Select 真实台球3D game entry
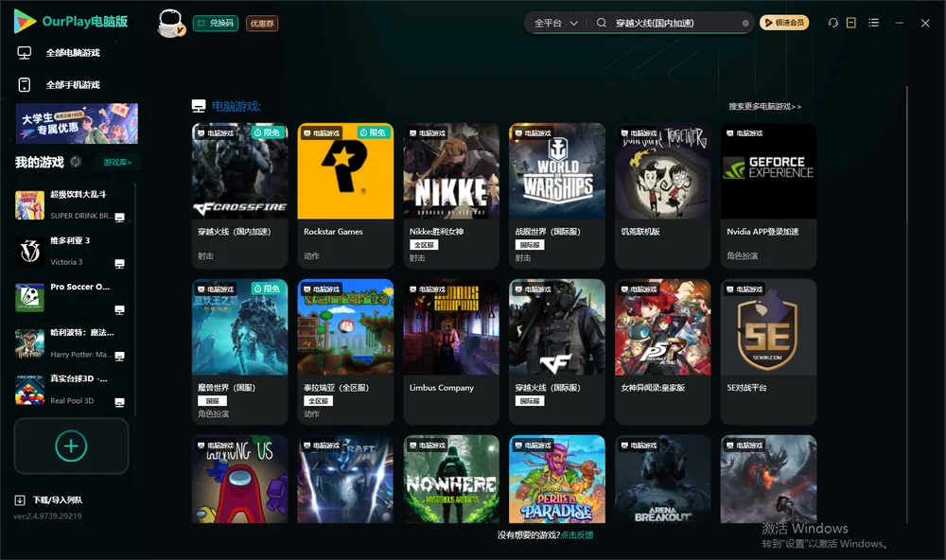 (71, 390)
